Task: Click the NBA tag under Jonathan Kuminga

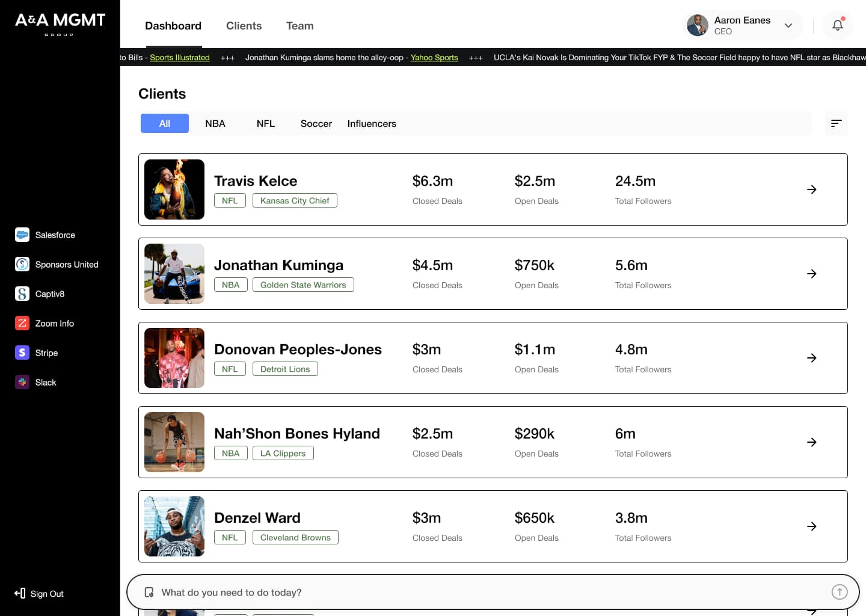Action: (231, 285)
